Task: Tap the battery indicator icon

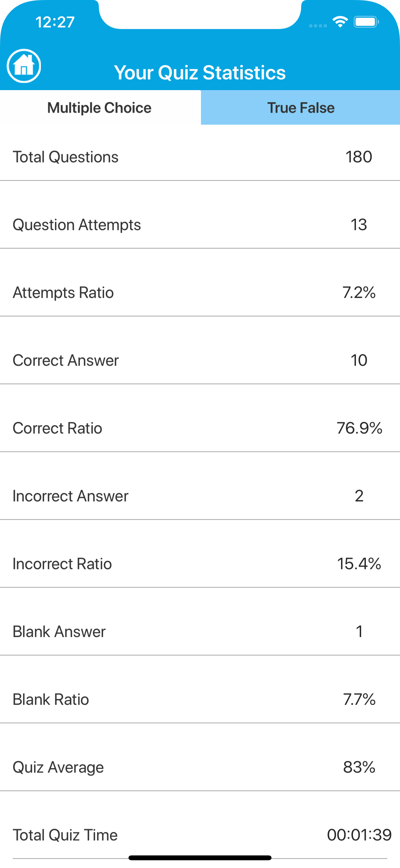Action: tap(366, 22)
